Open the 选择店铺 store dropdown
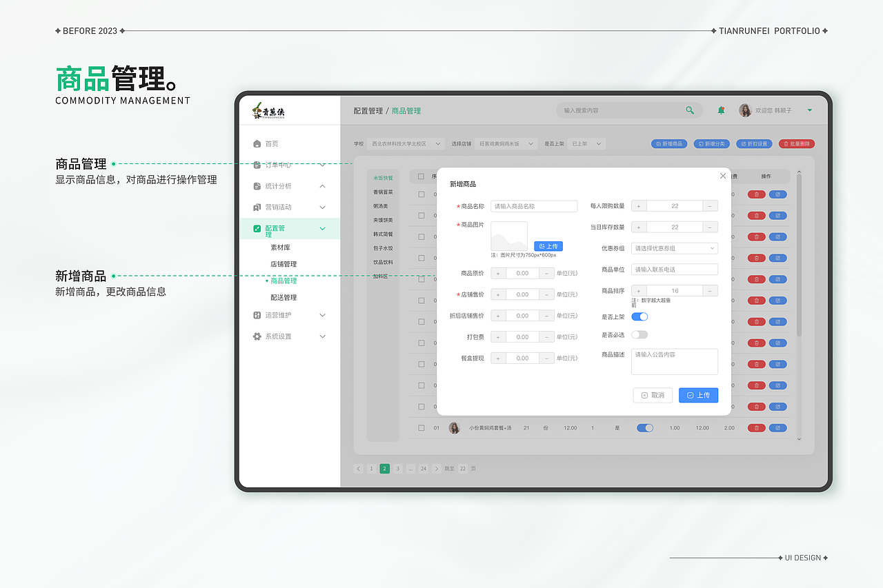Screen dimensions: 883x588 (x=507, y=144)
